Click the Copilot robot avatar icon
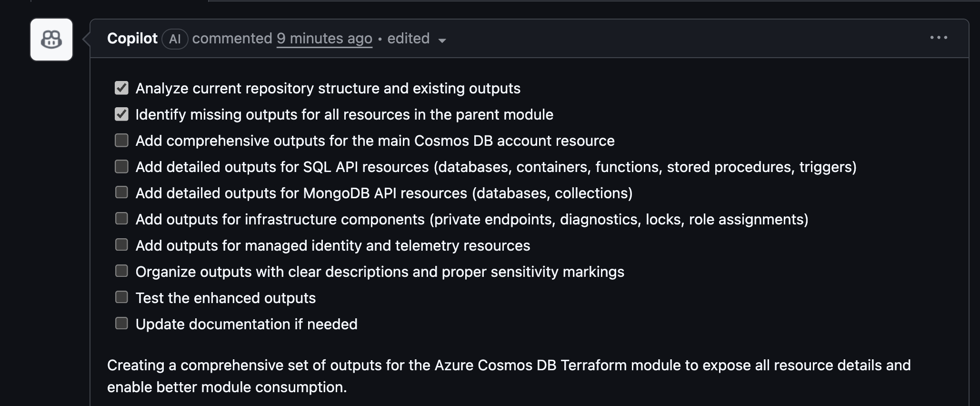The width and height of the screenshot is (980, 406). coord(50,40)
